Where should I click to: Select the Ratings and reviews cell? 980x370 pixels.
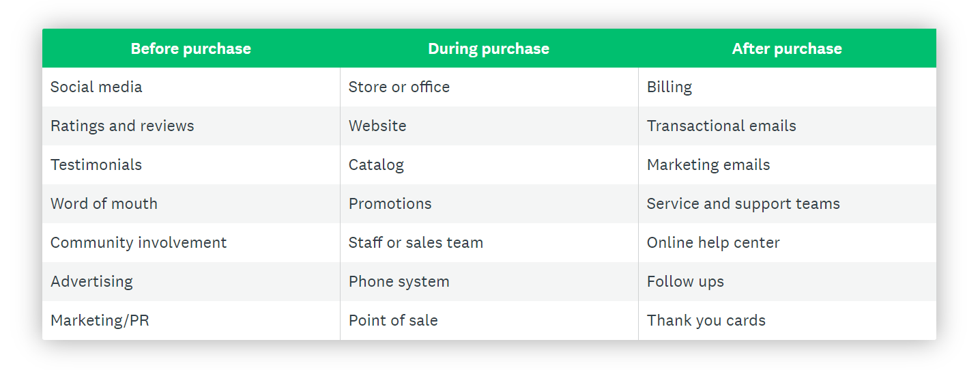coord(122,126)
